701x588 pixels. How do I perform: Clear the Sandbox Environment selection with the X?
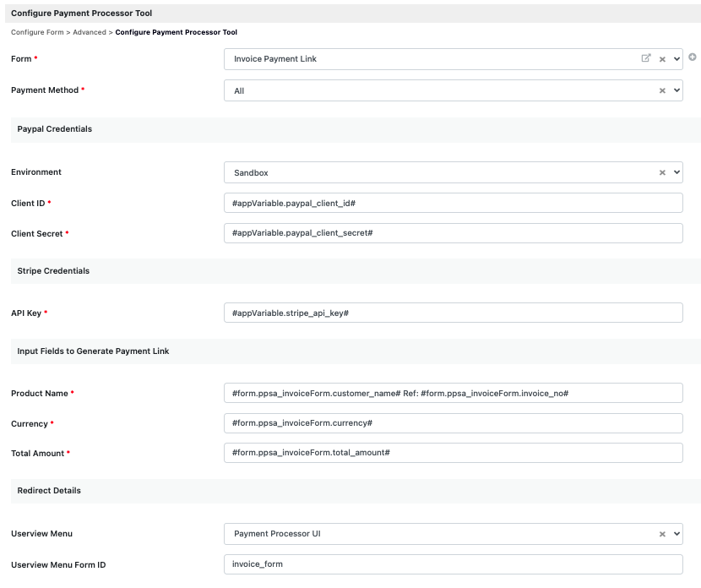click(x=662, y=172)
